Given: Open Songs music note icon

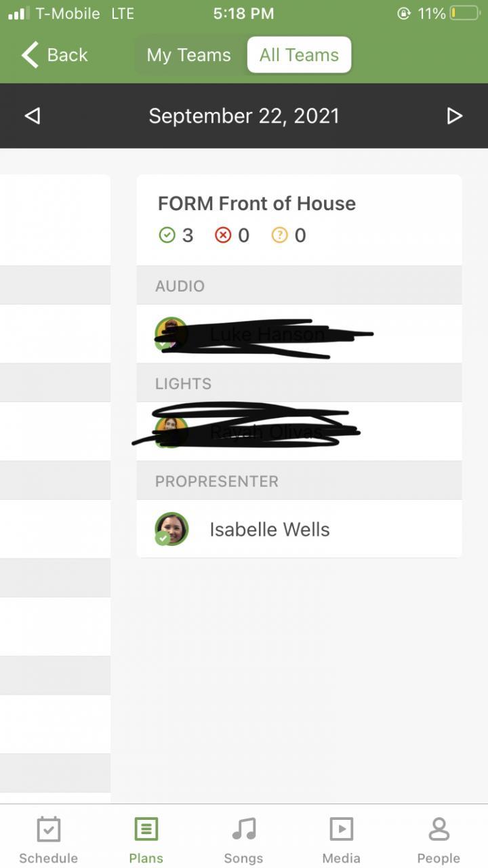Looking at the screenshot, I should [243, 829].
